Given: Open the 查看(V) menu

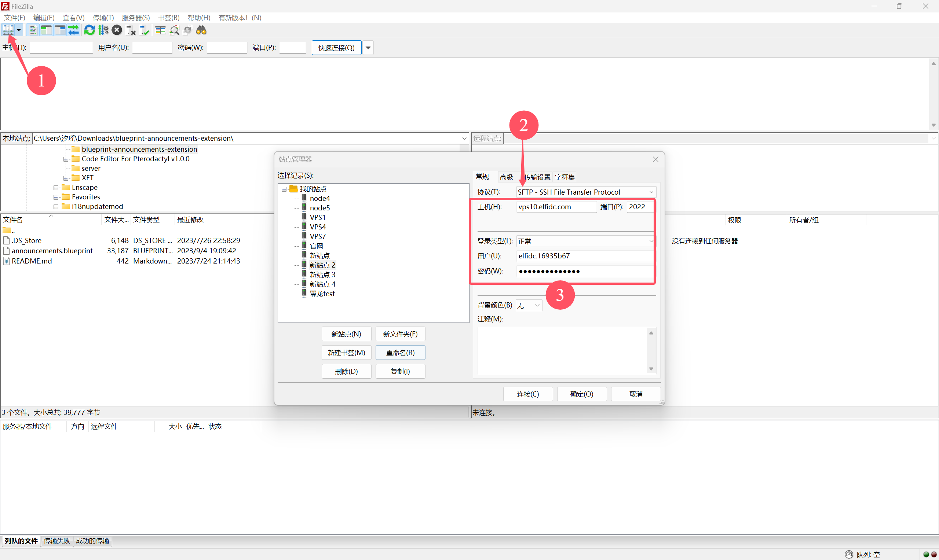Looking at the screenshot, I should (x=73, y=18).
